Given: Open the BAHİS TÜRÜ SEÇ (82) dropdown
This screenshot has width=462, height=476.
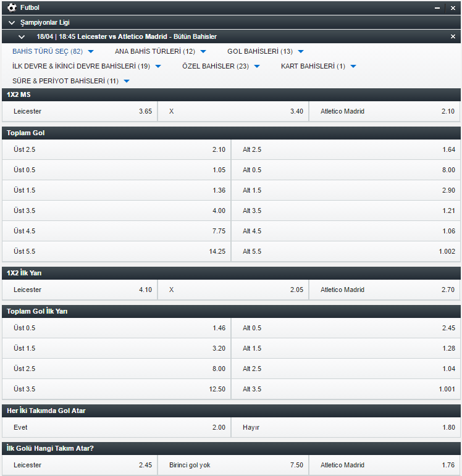Looking at the screenshot, I should tap(53, 51).
